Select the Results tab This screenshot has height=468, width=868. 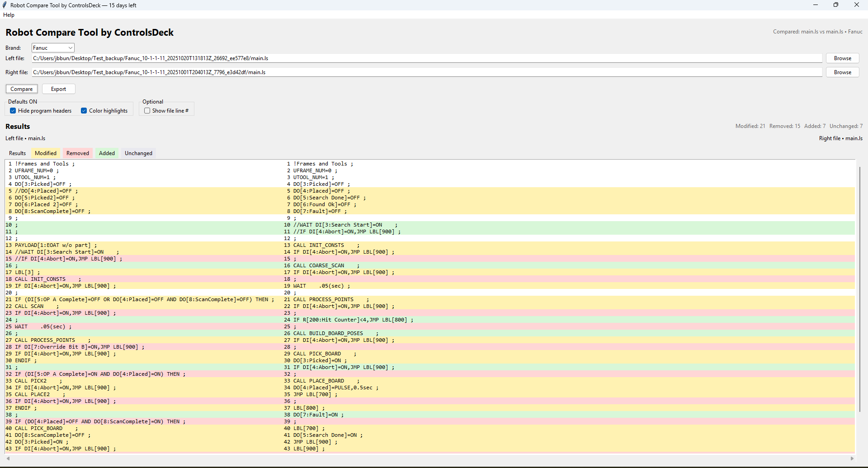click(17, 153)
